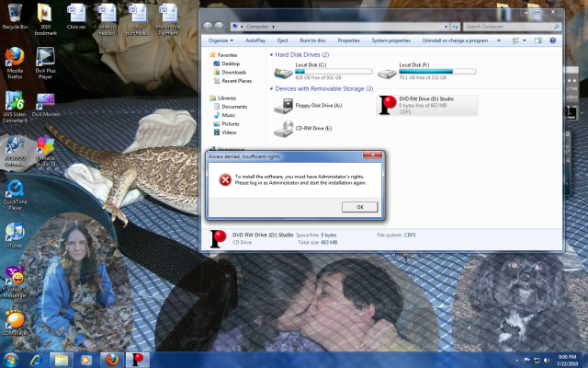Click the Action Center flag tray icon
588x368 pixels.
coord(526,361)
